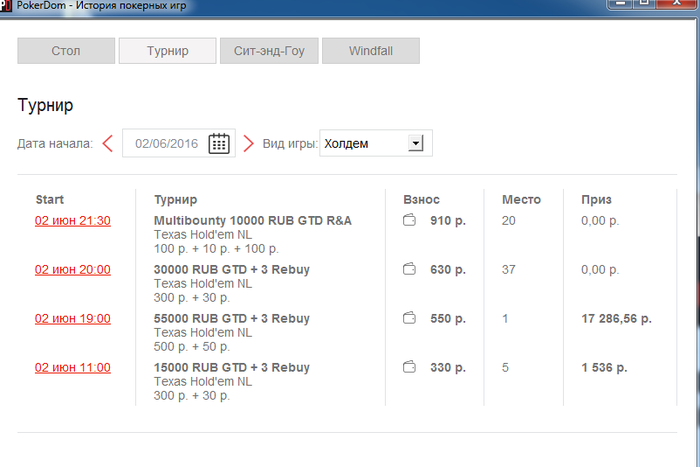Open the 02 июн 19:00 tournament link

pos(73,319)
